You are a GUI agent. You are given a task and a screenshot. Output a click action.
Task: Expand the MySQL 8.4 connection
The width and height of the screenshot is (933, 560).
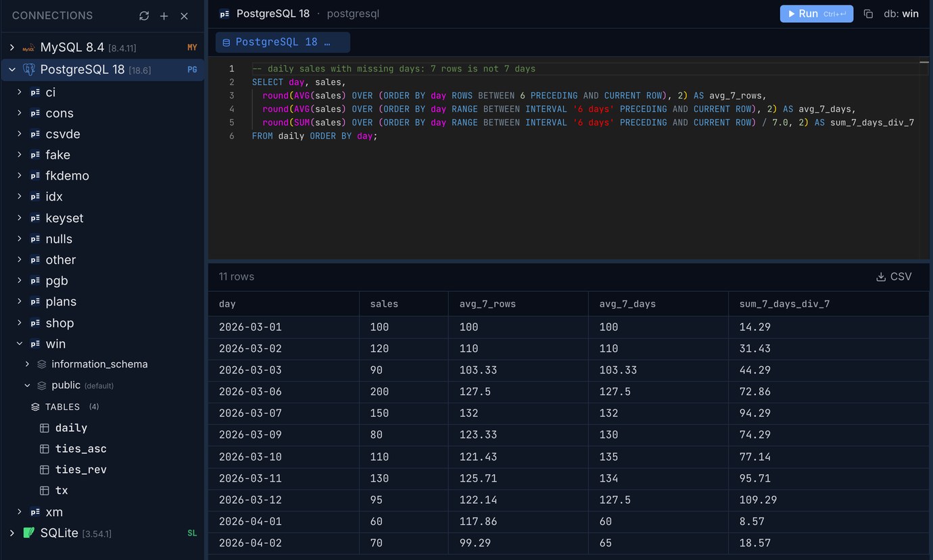[x=11, y=47]
